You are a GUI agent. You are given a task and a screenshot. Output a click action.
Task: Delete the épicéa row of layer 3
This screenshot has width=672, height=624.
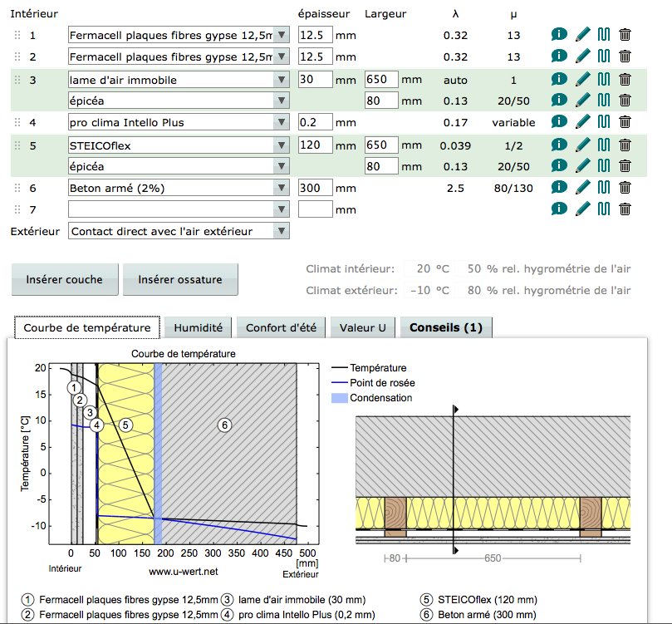(x=625, y=101)
